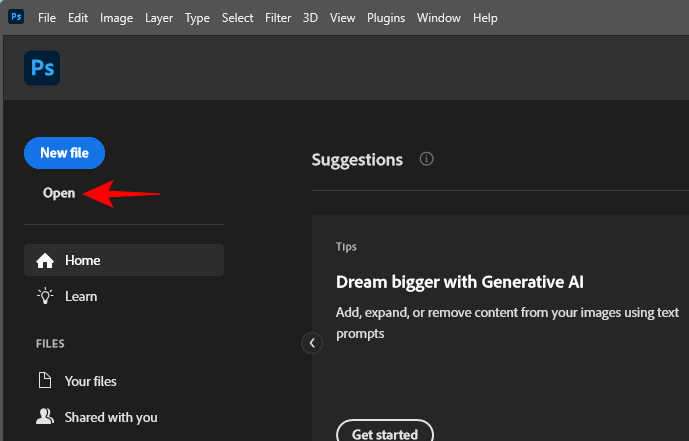Click the Get started button

click(x=385, y=433)
